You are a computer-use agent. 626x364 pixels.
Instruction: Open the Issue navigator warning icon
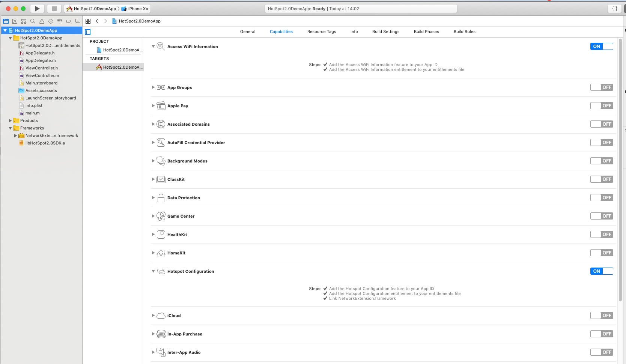[x=42, y=21]
